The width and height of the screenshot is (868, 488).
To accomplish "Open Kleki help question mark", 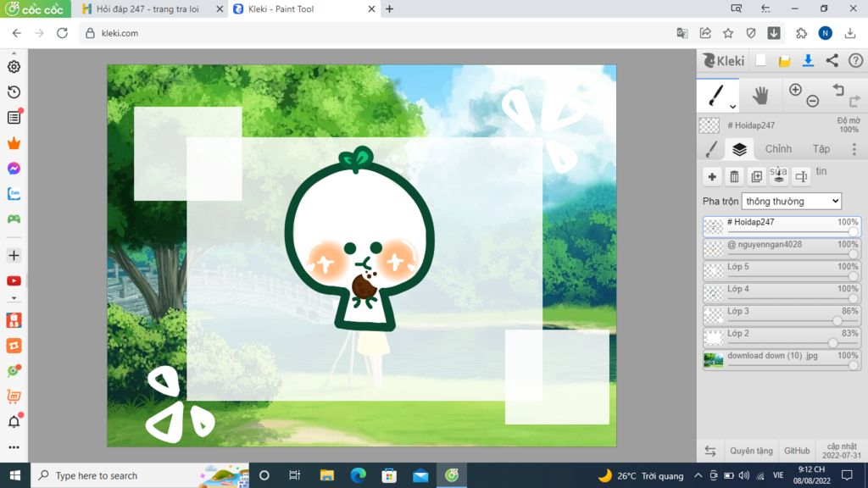I will point(855,60).
